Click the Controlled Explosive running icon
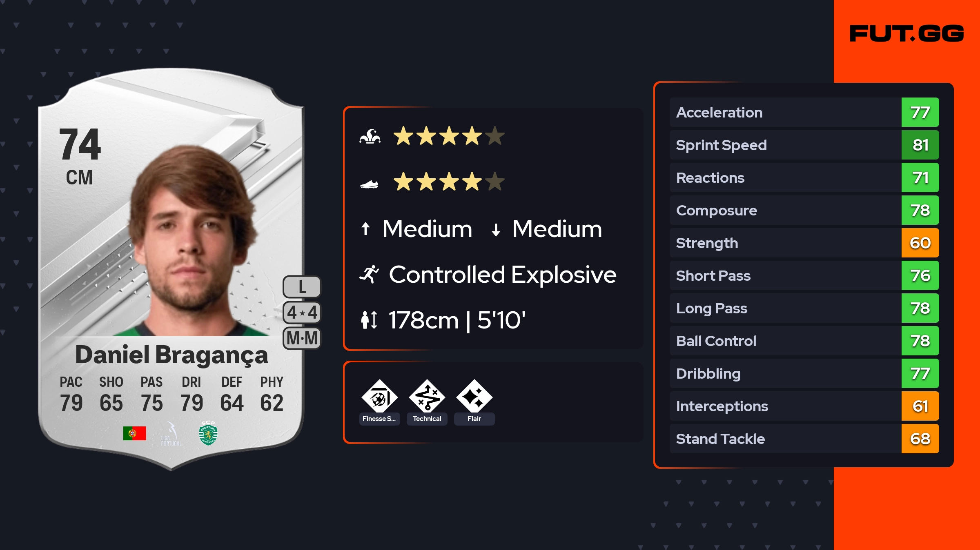The height and width of the screenshot is (550, 980). click(369, 274)
